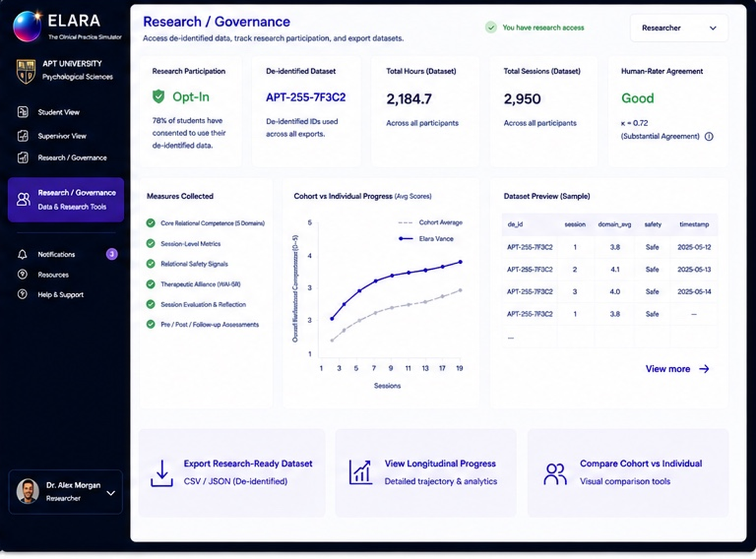
Task: Open the Notifications bell icon
Action: point(22,254)
